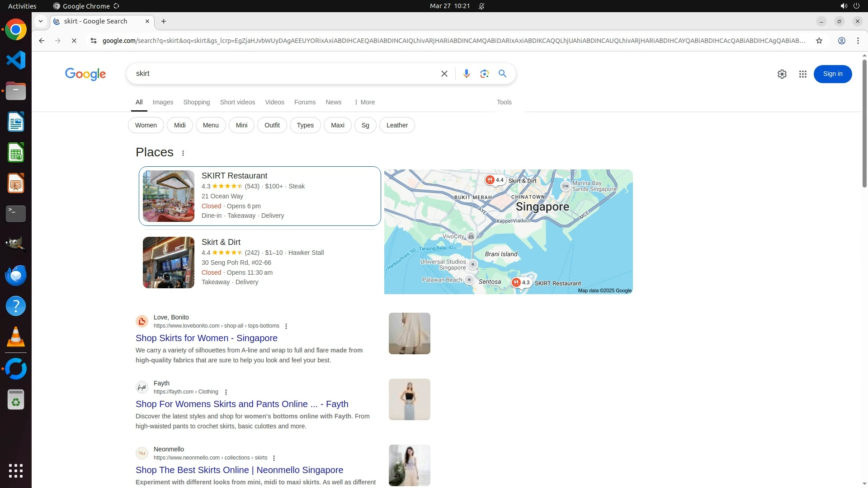The width and height of the screenshot is (868, 488).
Task: Open the Places section options menu
Action: [183, 153]
